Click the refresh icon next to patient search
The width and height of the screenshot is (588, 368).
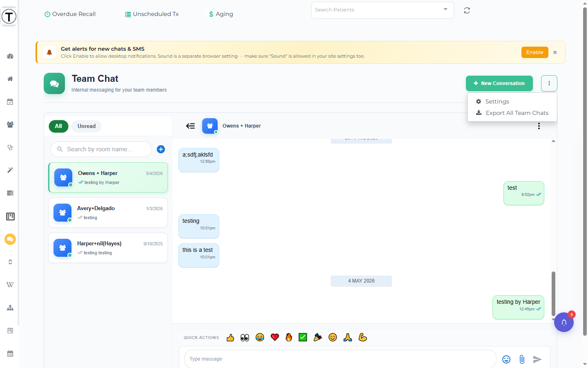point(467,11)
